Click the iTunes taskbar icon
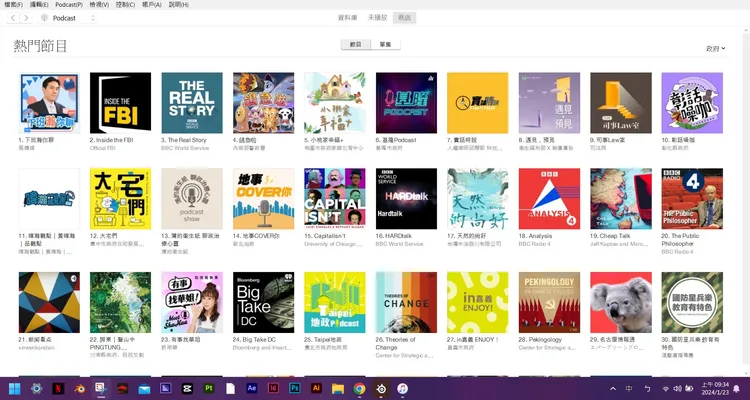This screenshot has height=400, width=750. coord(402,389)
